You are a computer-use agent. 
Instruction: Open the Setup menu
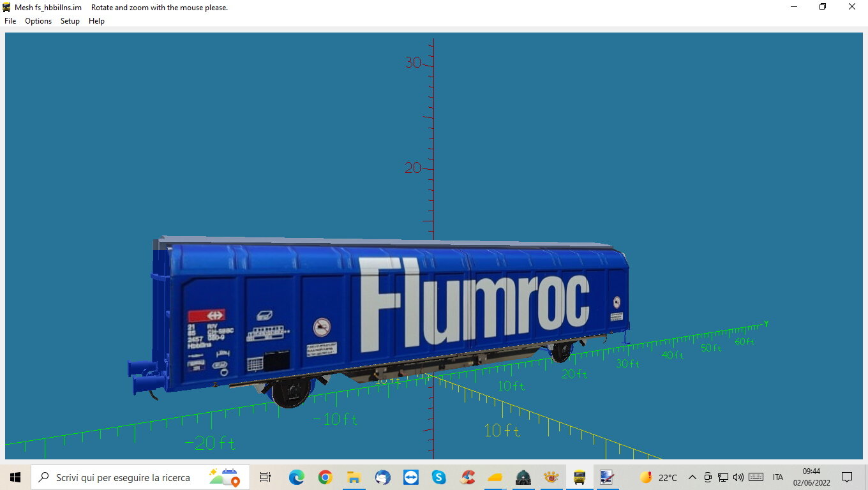tap(70, 21)
